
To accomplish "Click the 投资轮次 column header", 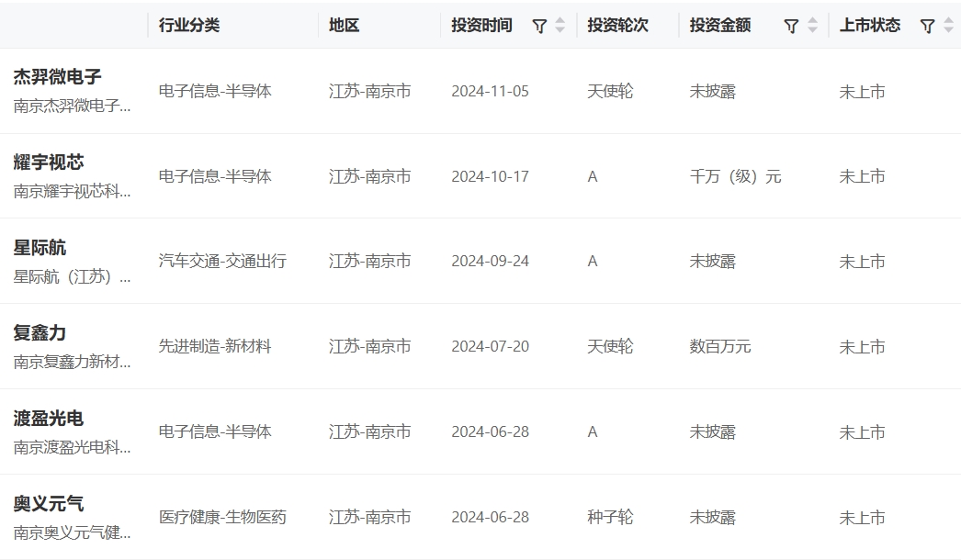I will point(617,25).
